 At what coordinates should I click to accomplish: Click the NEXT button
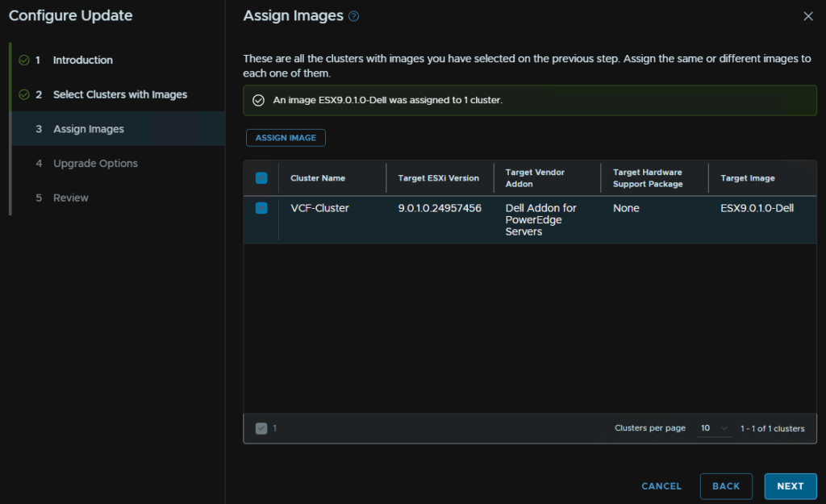[790, 486]
